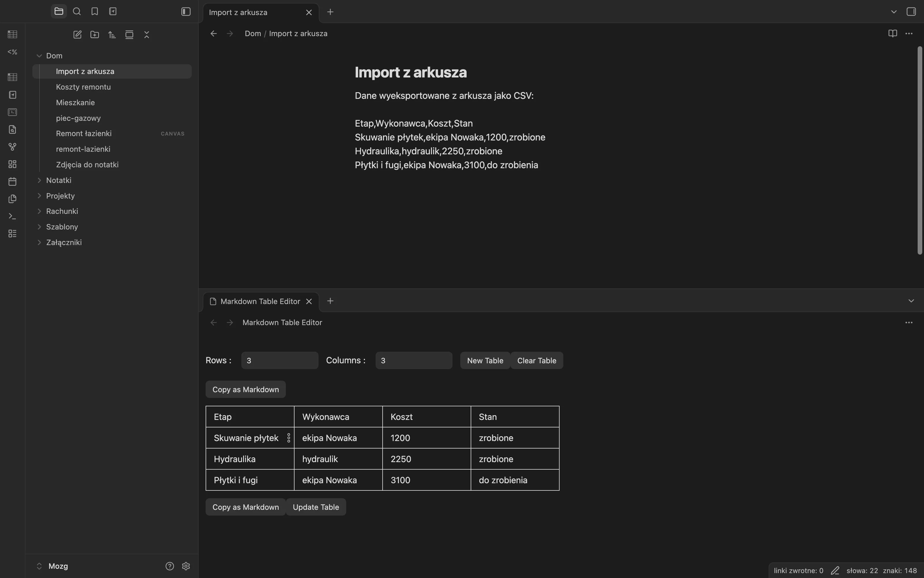The image size is (924, 578).
Task: Focus the Columns number field
Action: [414, 360]
